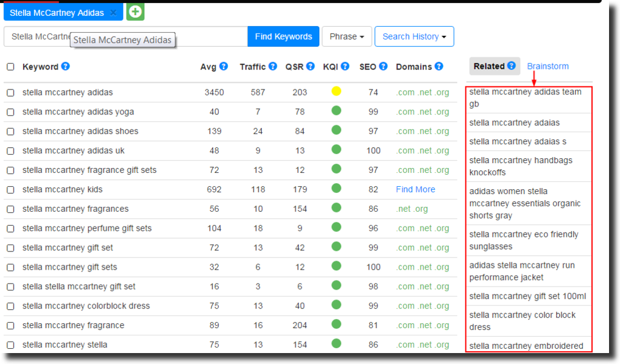Select the stella mccartney kids keyword checkbox

[9, 189]
